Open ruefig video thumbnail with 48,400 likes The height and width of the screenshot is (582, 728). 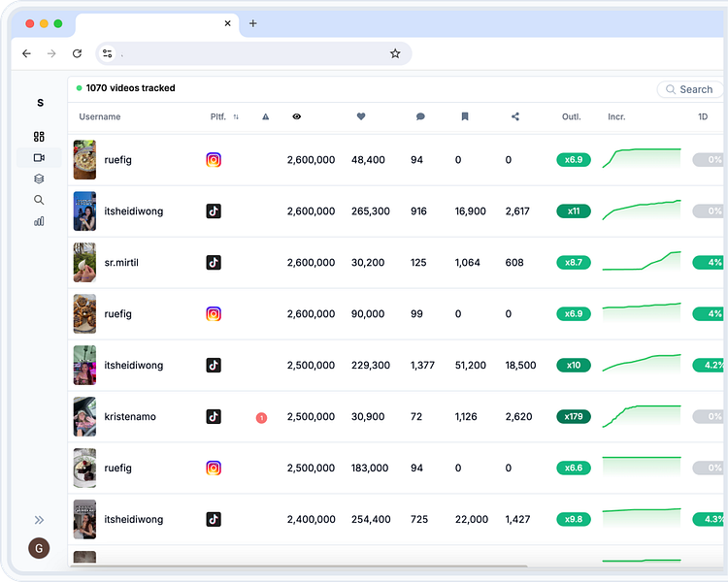pyautogui.click(x=85, y=160)
